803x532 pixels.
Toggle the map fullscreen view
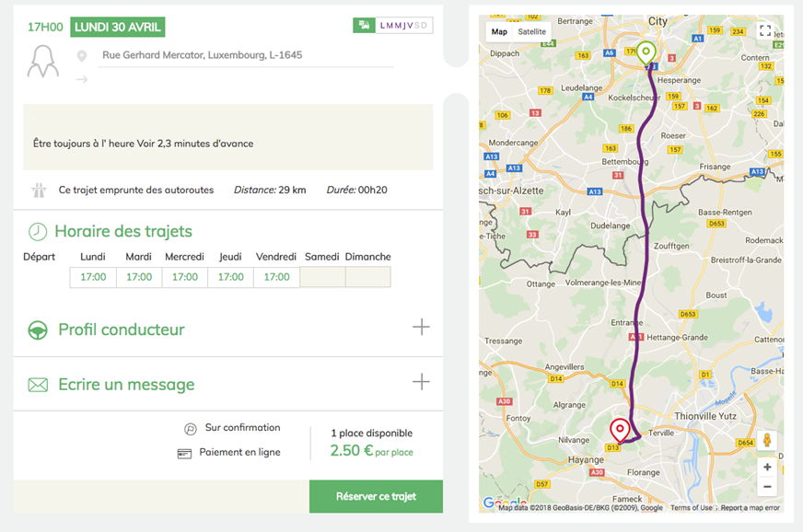(765, 30)
